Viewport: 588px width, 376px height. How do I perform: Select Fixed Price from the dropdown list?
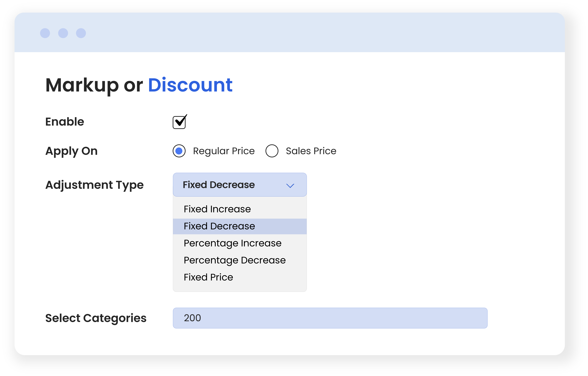pos(208,277)
